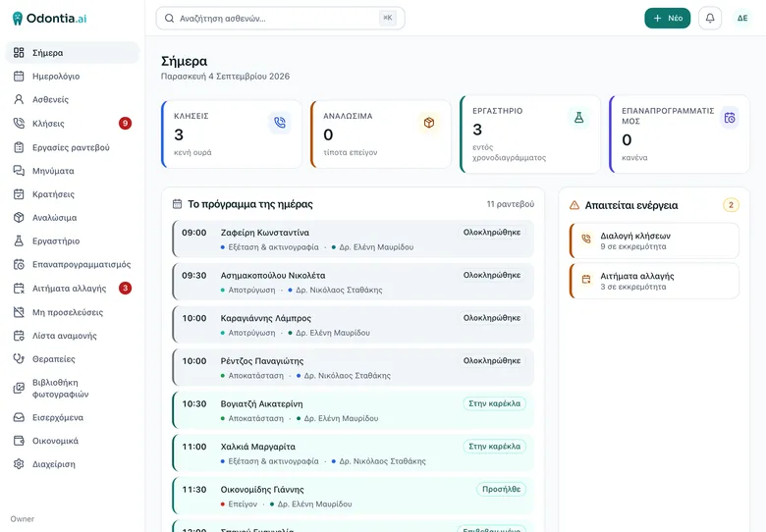
Task: Click the Εργασίες ραντεβού clipboard icon
Action: click(x=19, y=147)
